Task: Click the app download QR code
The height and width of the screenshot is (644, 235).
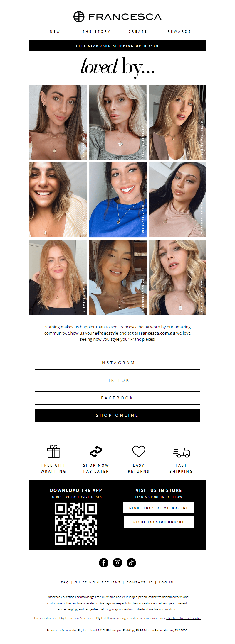Action: tap(76, 524)
